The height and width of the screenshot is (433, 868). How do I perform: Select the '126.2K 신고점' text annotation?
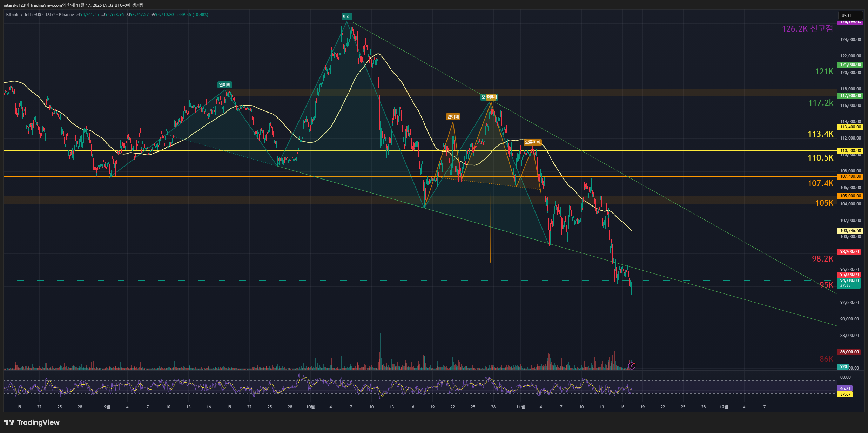coord(807,29)
